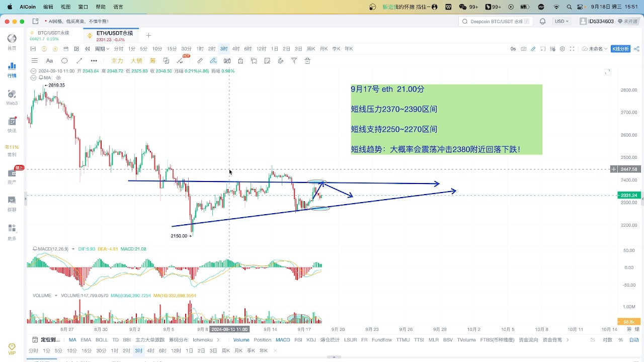Open the 周期 period dropdown
644x362 pixels.
pos(102,49)
